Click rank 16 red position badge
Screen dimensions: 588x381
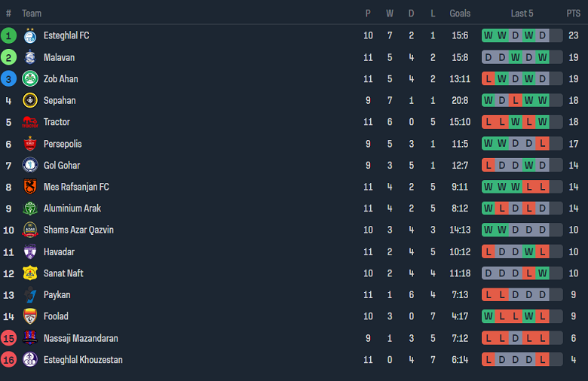(9, 360)
